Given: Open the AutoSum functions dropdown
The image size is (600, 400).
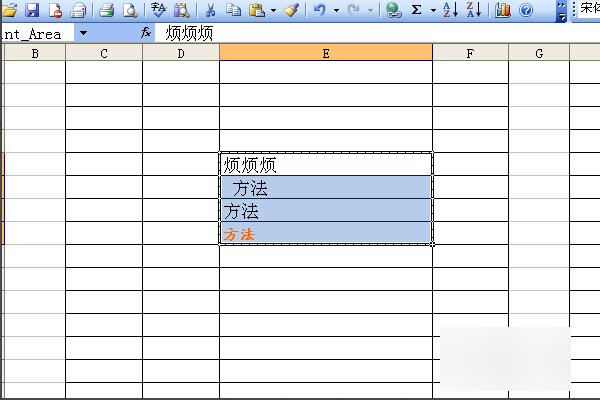Looking at the screenshot, I should (433, 10).
